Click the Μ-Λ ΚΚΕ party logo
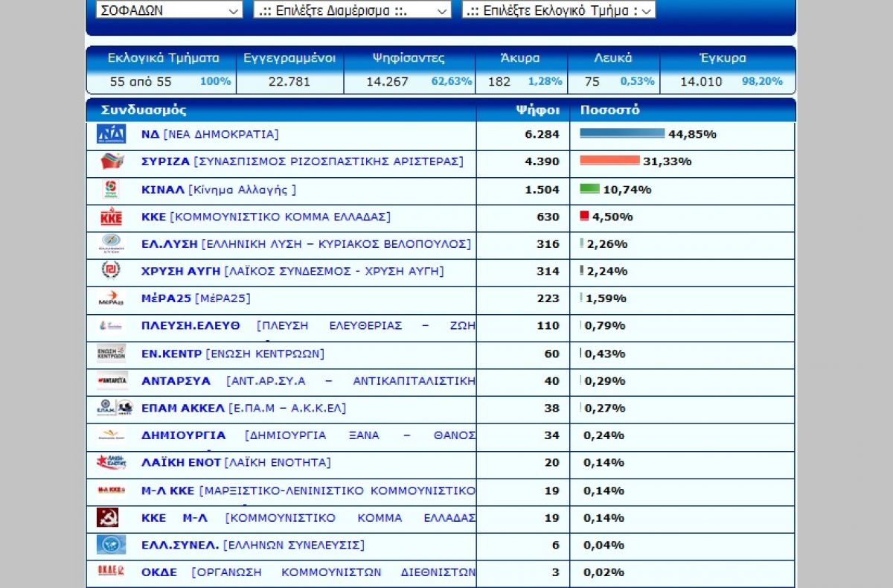This screenshot has width=893, height=588. coord(112,490)
